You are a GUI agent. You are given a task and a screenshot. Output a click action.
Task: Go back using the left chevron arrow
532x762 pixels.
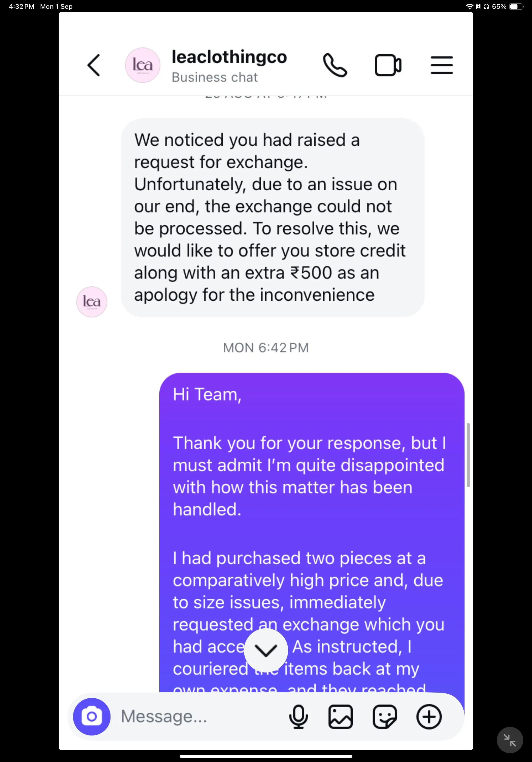pos(94,65)
